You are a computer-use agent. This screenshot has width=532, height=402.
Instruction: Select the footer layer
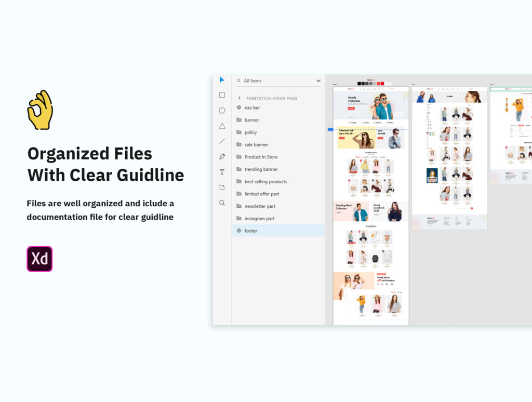251,231
